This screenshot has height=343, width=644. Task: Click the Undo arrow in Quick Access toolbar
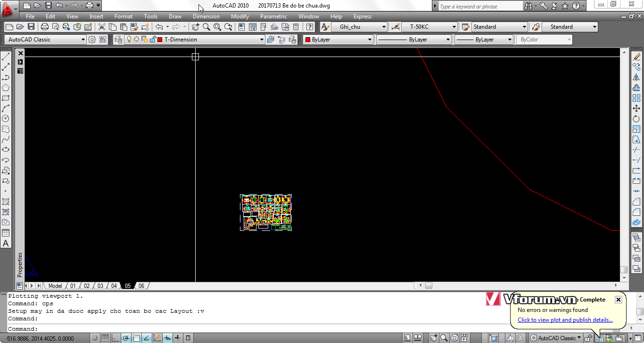tap(59, 6)
